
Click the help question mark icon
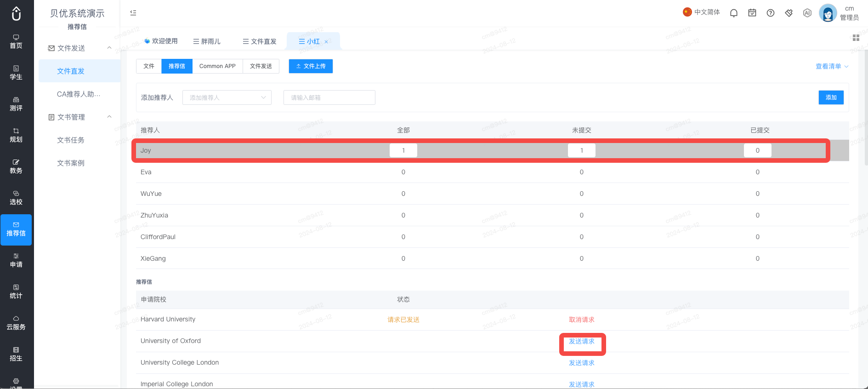771,13
